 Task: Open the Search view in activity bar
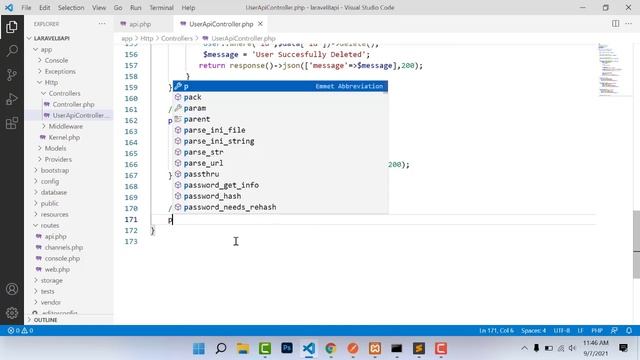tap(12, 51)
